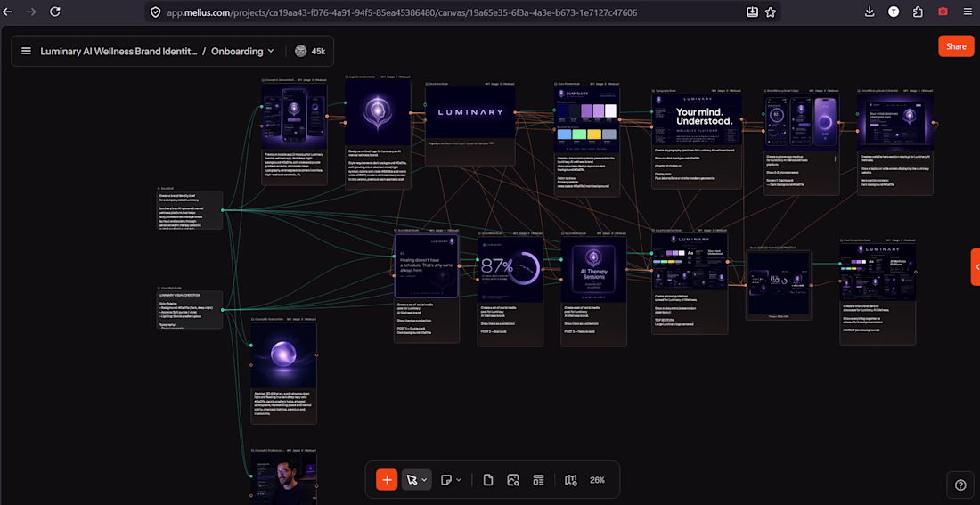Click the install app icon in address bar
Screen dimensions: 980x505
click(752, 12)
